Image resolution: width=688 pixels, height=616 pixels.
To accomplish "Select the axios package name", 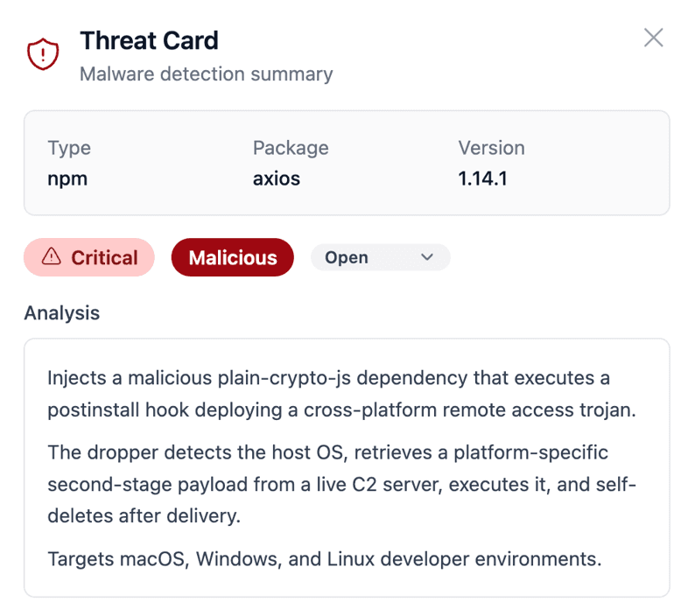I will point(277,178).
